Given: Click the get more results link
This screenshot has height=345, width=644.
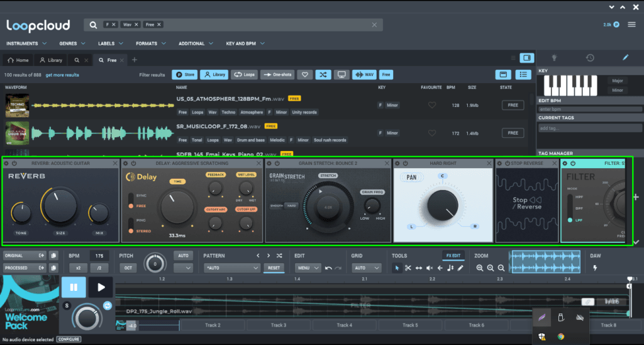Looking at the screenshot, I should tap(62, 76).
